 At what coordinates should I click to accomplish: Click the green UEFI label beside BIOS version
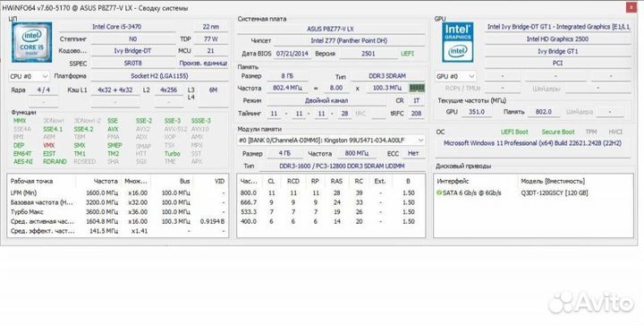pyautogui.click(x=407, y=54)
